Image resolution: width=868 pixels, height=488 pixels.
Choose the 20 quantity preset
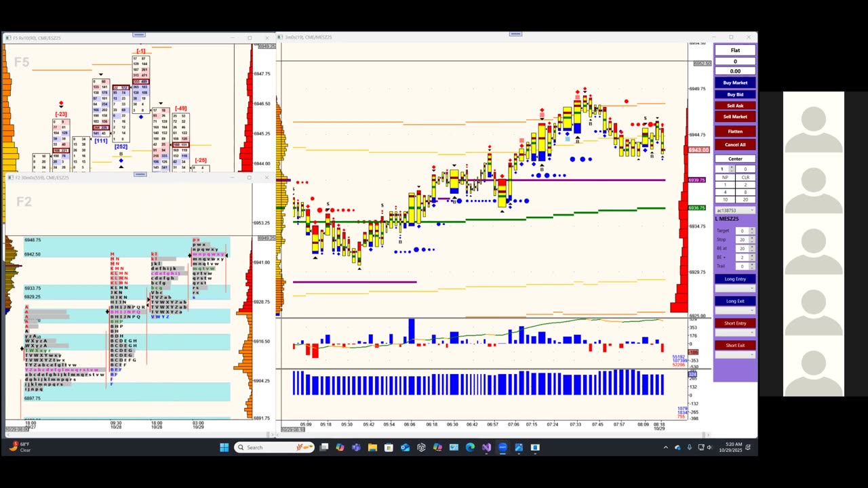click(x=745, y=199)
